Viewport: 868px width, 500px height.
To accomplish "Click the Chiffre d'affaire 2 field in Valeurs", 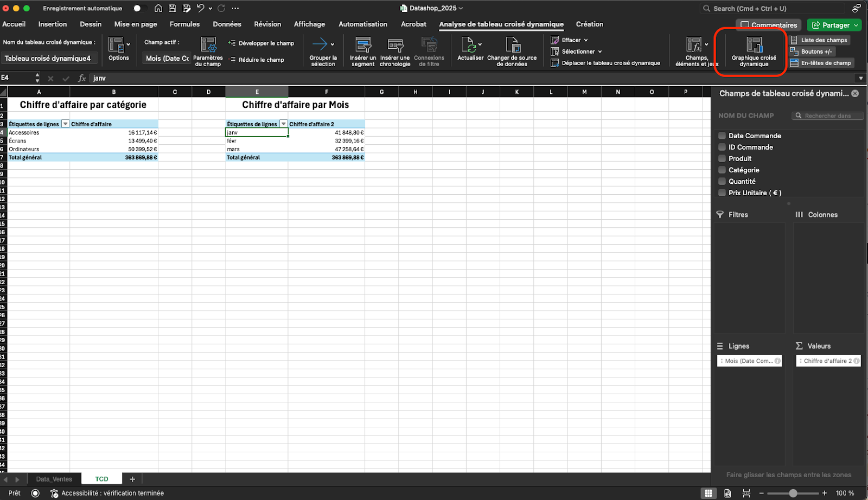I will [x=828, y=361].
